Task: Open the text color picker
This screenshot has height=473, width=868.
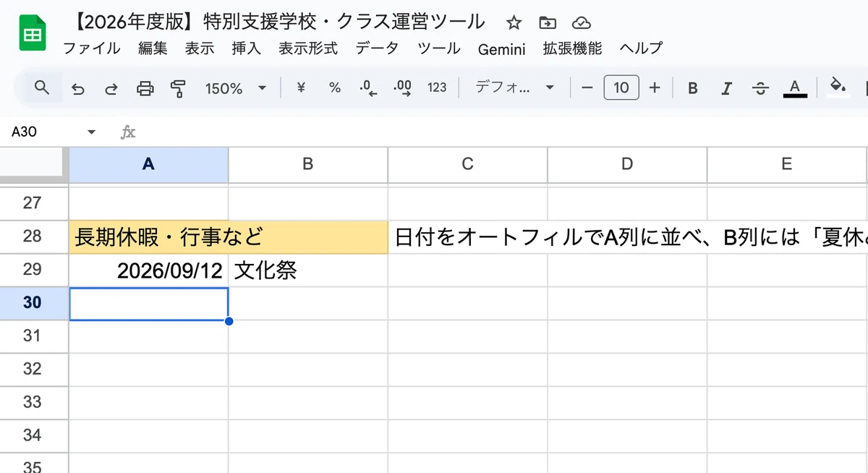Action: pyautogui.click(x=795, y=88)
